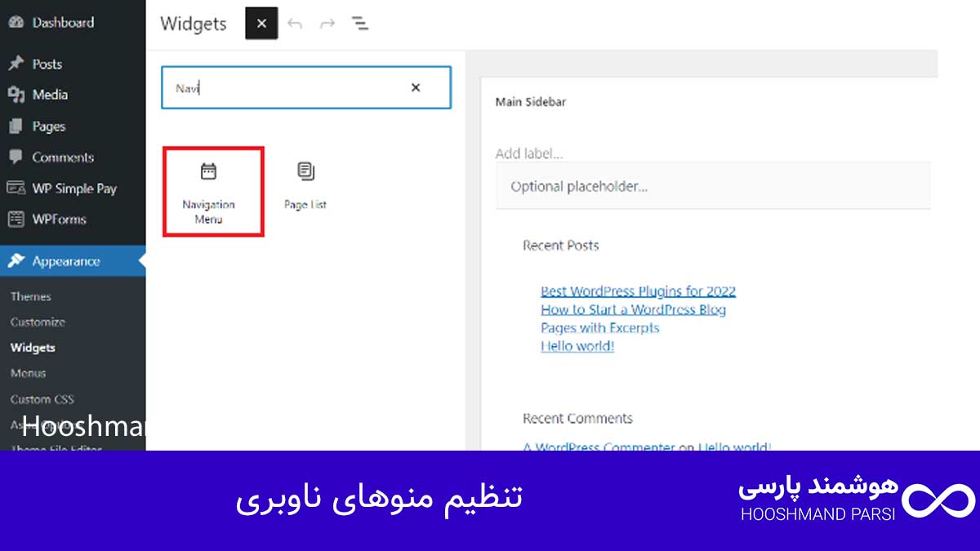Open WP Simple Pay menu item
Viewport: 980px width, 551px height.
(x=73, y=188)
